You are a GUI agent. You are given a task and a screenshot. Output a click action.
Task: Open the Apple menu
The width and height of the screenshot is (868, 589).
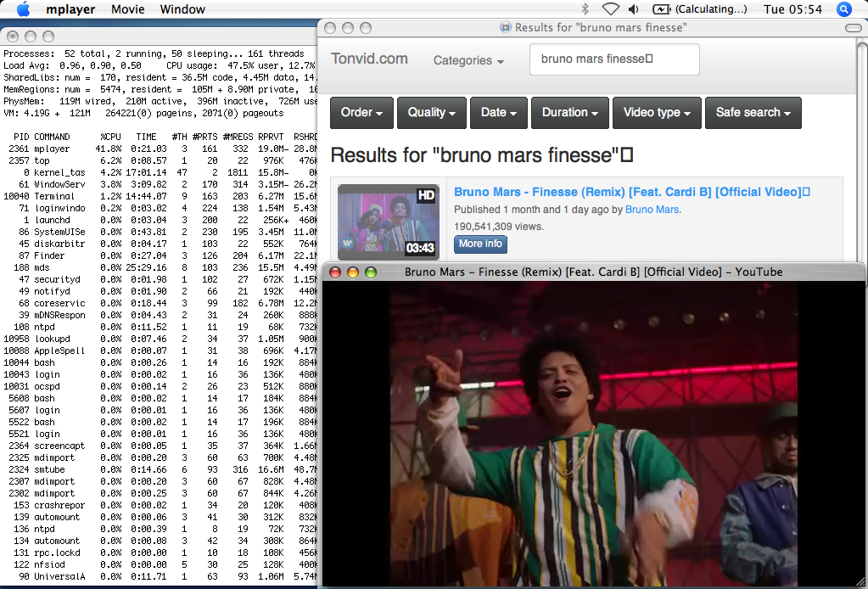click(x=23, y=8)
